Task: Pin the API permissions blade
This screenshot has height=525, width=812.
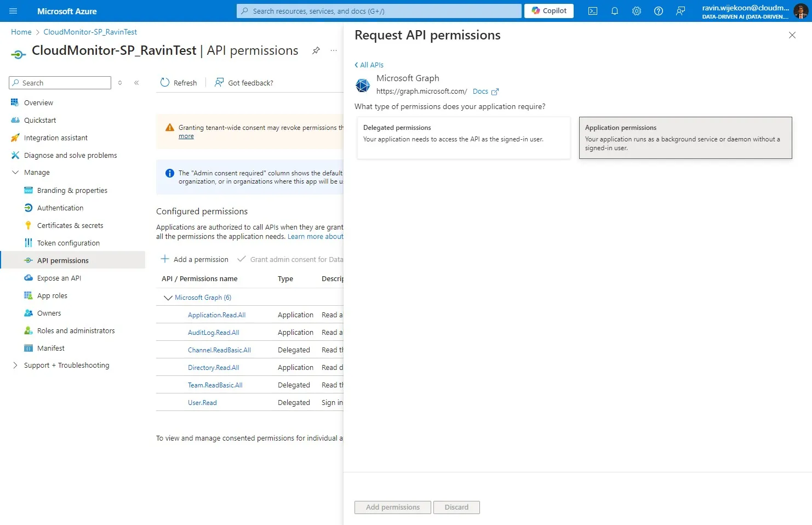Action: tap(316, 50)
